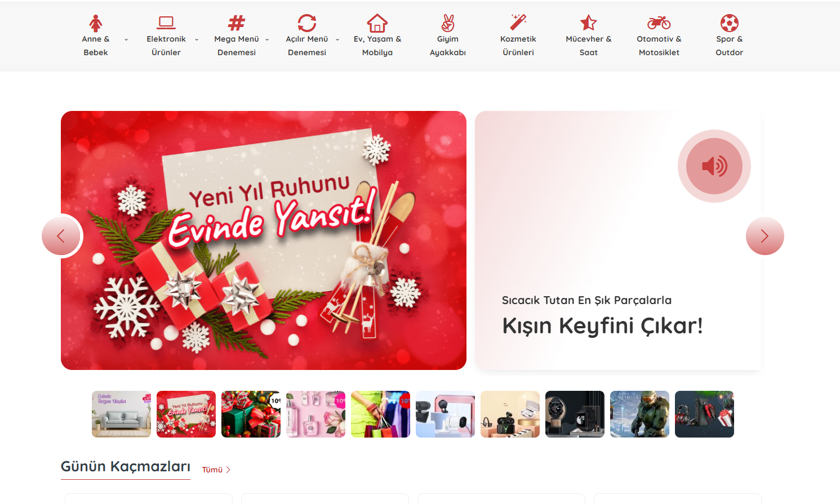This screenshot has height=504, width=840.
Task: Open the Elektronik Ürünler laptop icon
Action: pos(166,23)
